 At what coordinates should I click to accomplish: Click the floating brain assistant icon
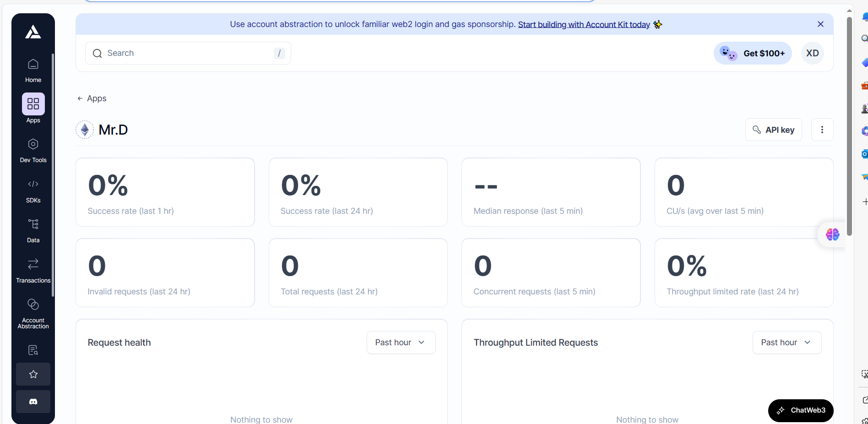tap(832, 234)
